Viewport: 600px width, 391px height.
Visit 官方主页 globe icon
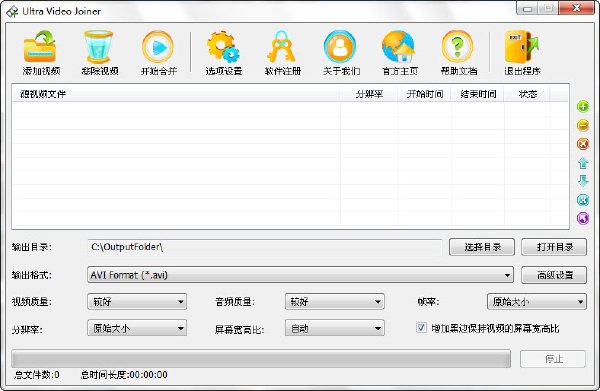pyautogui.click(x=399, y=47)
